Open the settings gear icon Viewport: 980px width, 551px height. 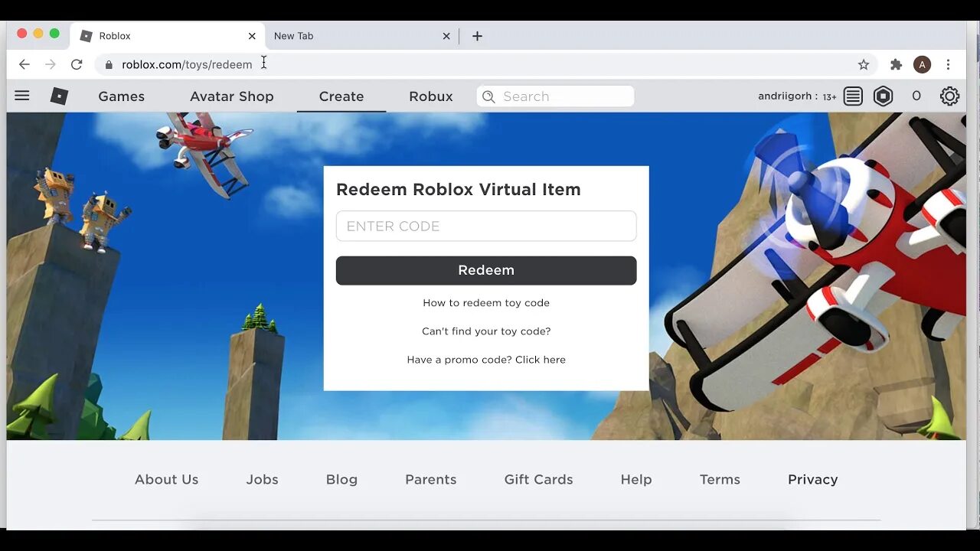click(x=949, y=96)
